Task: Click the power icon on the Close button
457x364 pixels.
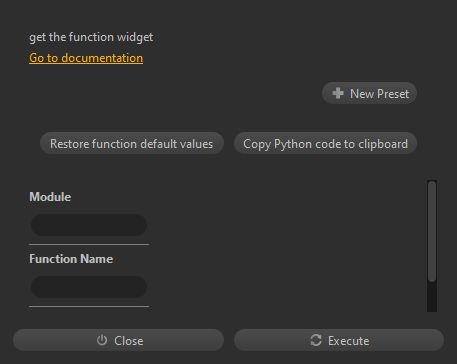Action: pyautogui.click(x=102, y=340)
